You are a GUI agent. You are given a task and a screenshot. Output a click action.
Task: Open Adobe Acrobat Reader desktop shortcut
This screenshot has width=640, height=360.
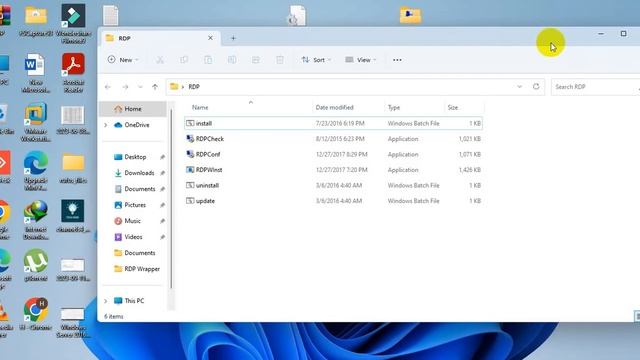73,73
